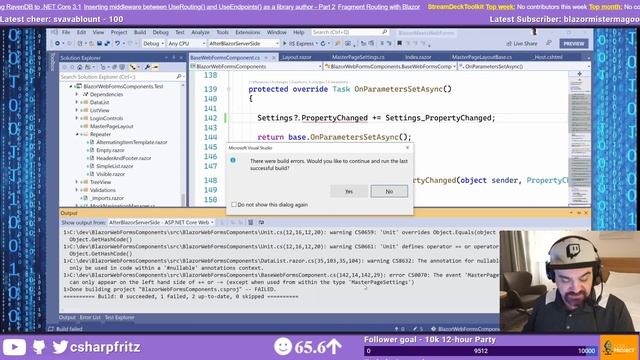
Task: Open the Build menu
Action: 140,32
